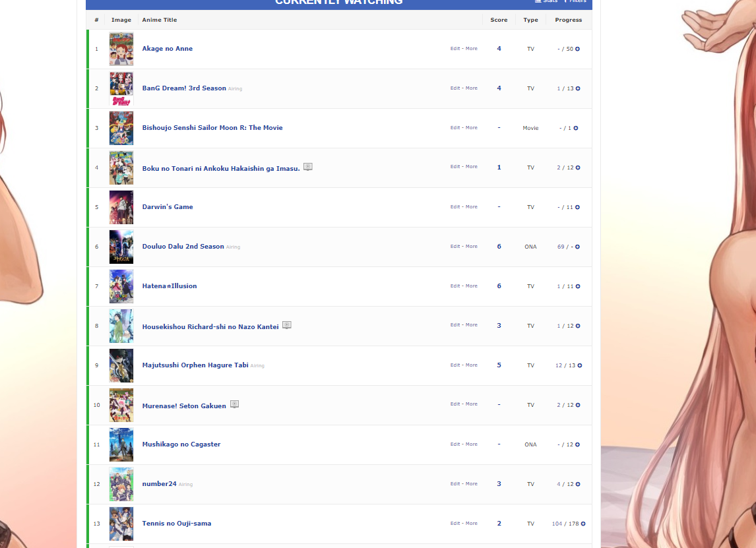Sort list by Type column header
This screenshot has height=548, width=756.
click(x=531, y=20)
